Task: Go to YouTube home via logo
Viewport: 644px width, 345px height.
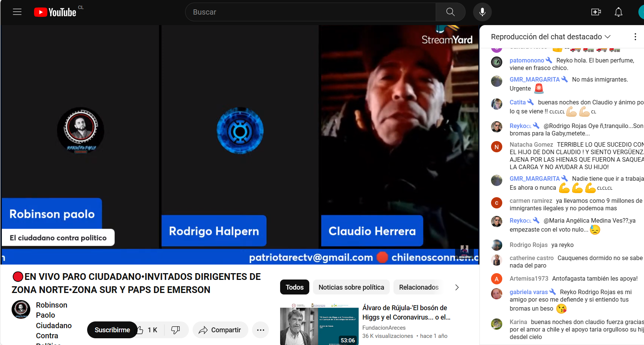Action: pyautogui.click(x=55, y=12)
